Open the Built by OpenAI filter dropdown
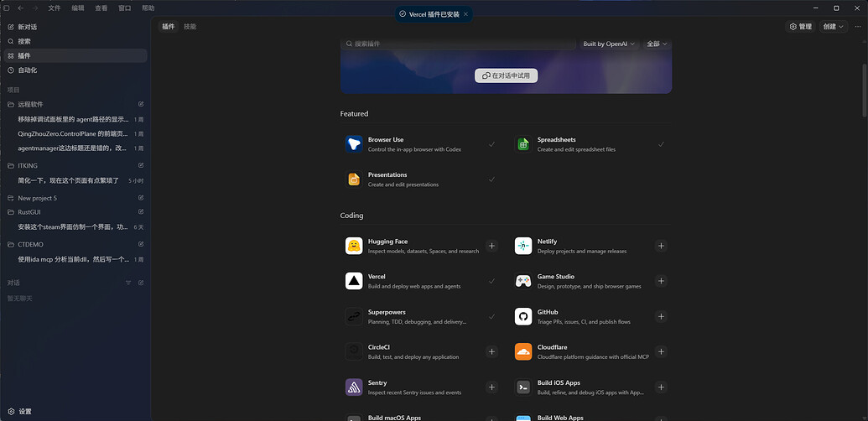The width and height of the screenshot is (868, 421). [609, 44]
